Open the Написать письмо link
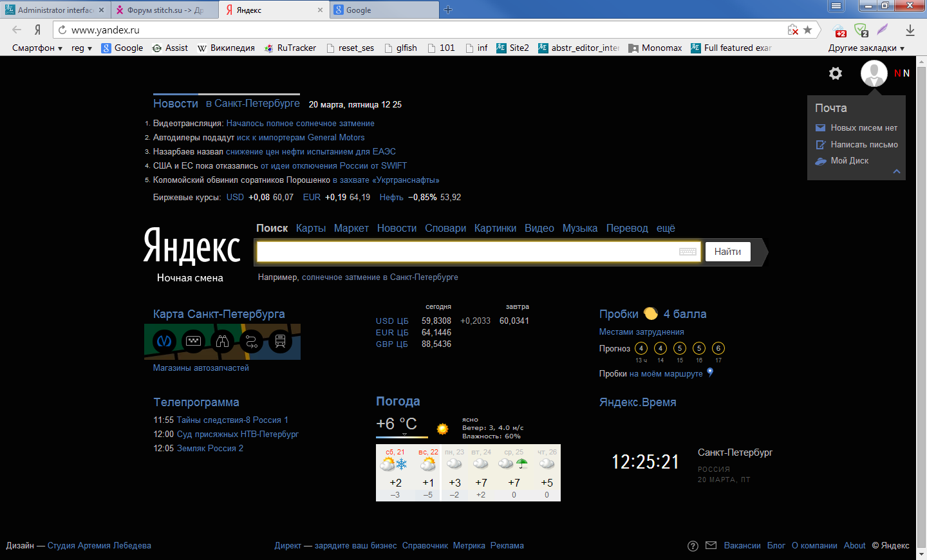 coord(864,145)
